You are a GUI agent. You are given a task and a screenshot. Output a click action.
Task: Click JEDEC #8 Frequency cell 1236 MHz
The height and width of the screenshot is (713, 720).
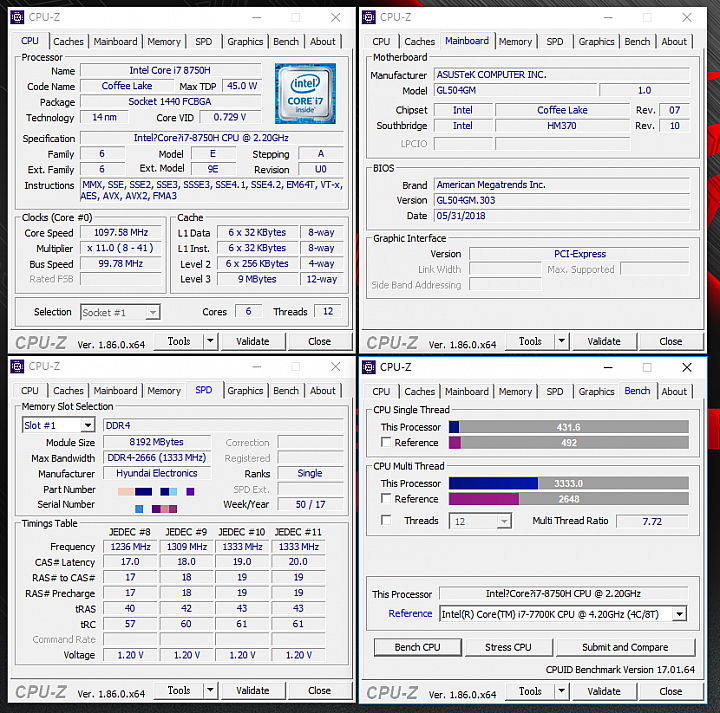130,546
